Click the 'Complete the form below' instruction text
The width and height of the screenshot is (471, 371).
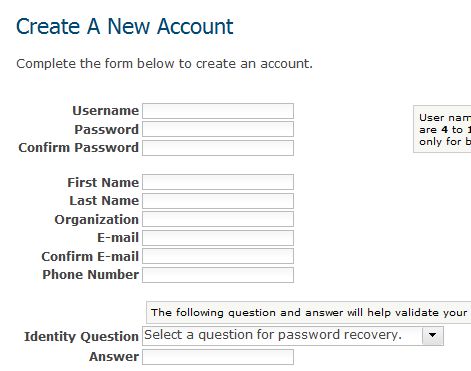point(165,63)
